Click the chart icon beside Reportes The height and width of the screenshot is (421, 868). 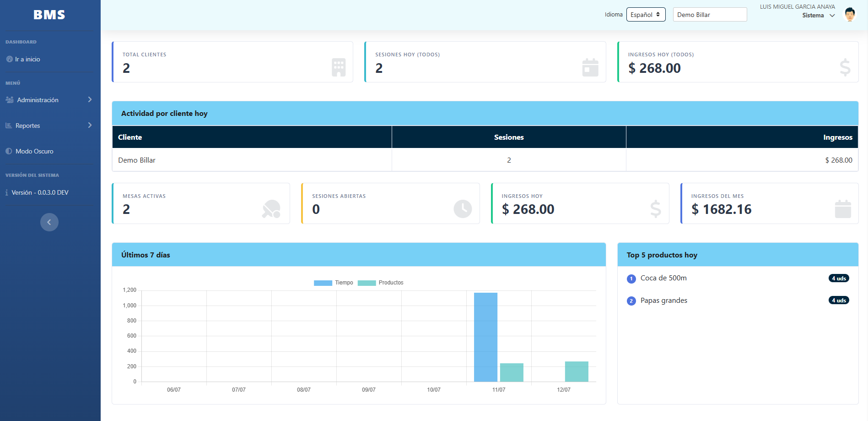point(9,126)
